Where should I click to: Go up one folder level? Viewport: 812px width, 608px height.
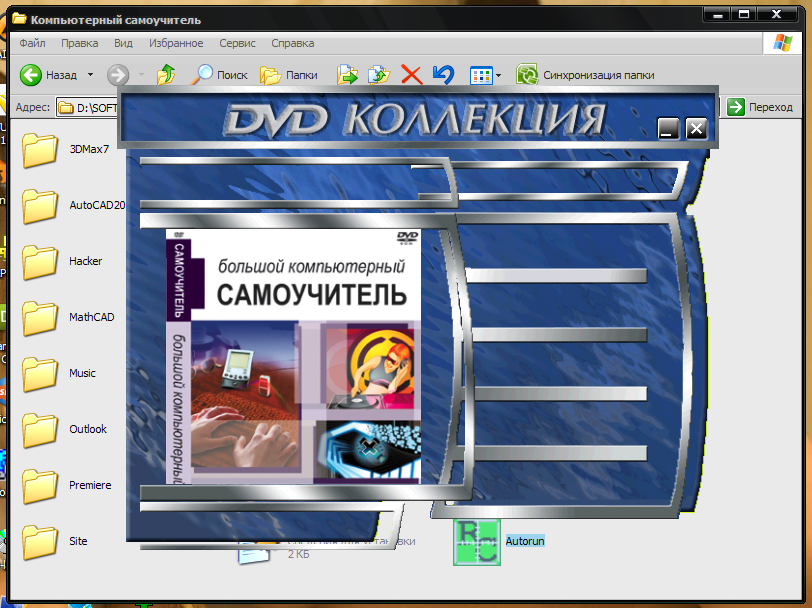click(166, 75)
